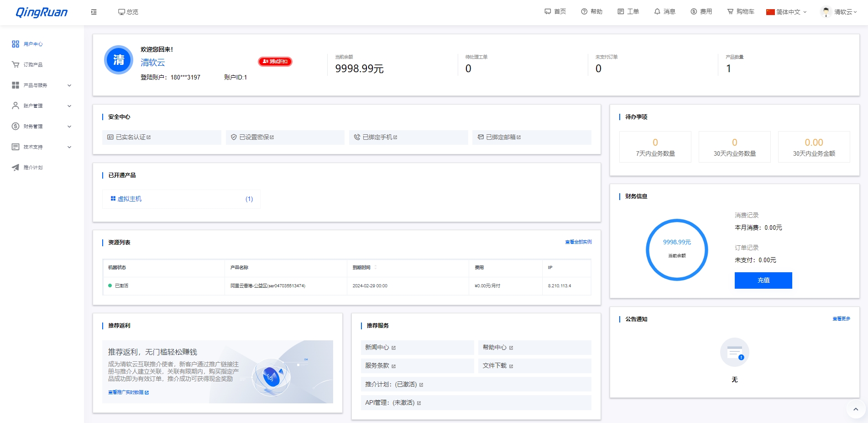
Task: Open the 总览 overview tab
Action: (x=128, y=12)
